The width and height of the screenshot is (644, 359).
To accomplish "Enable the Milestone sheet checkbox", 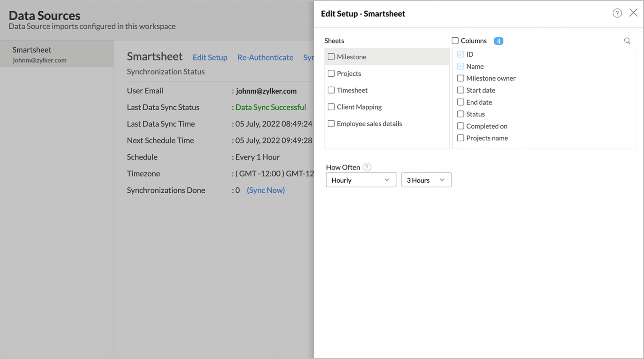I will [331, 56].
